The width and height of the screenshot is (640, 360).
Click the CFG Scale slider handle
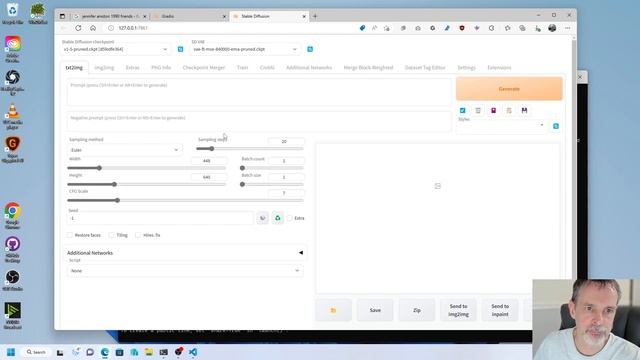pos(117,200)
